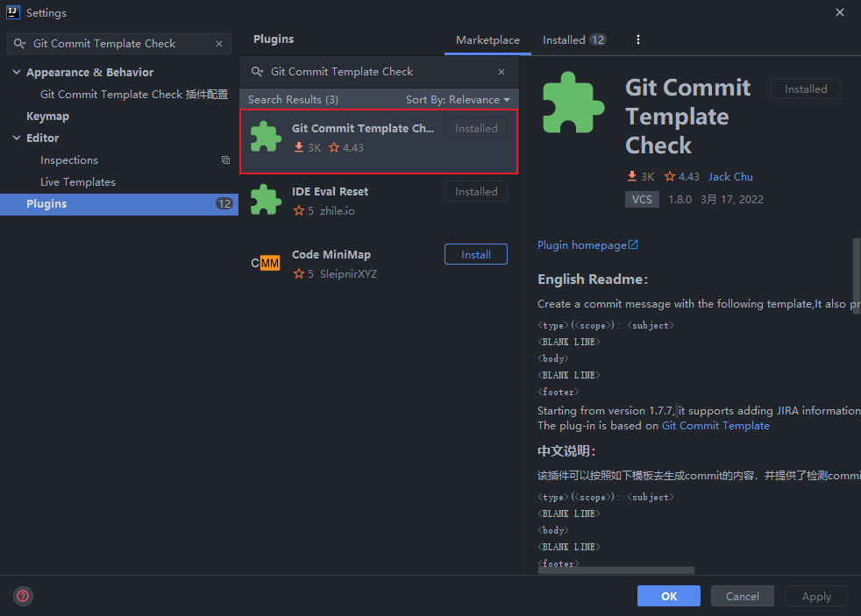Click the IDE Eval Reset puzzle icon
This screenshot has width=861, height=616.
(266, 200)
